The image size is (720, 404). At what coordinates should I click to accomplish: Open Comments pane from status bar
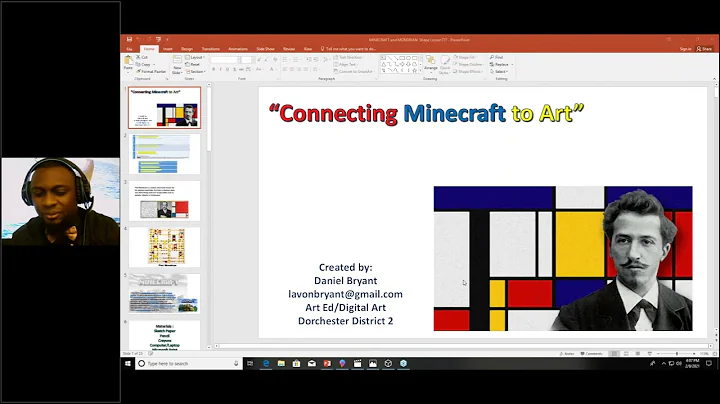591,354
